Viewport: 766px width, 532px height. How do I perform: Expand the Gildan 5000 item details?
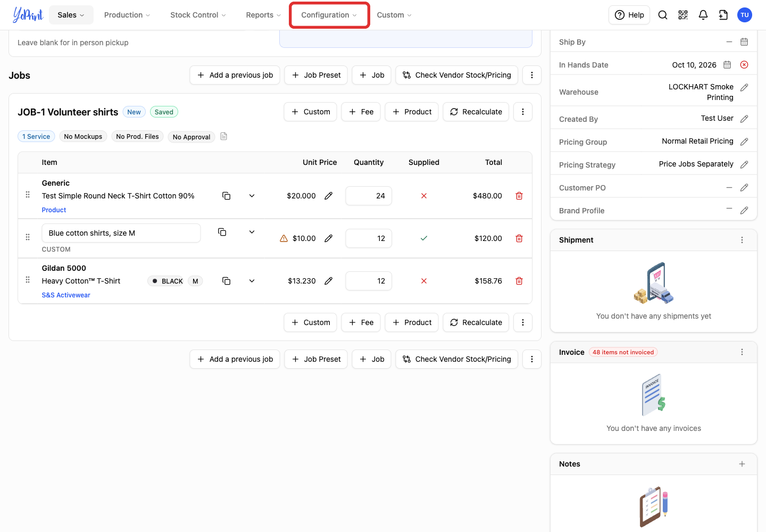(252, 281)
